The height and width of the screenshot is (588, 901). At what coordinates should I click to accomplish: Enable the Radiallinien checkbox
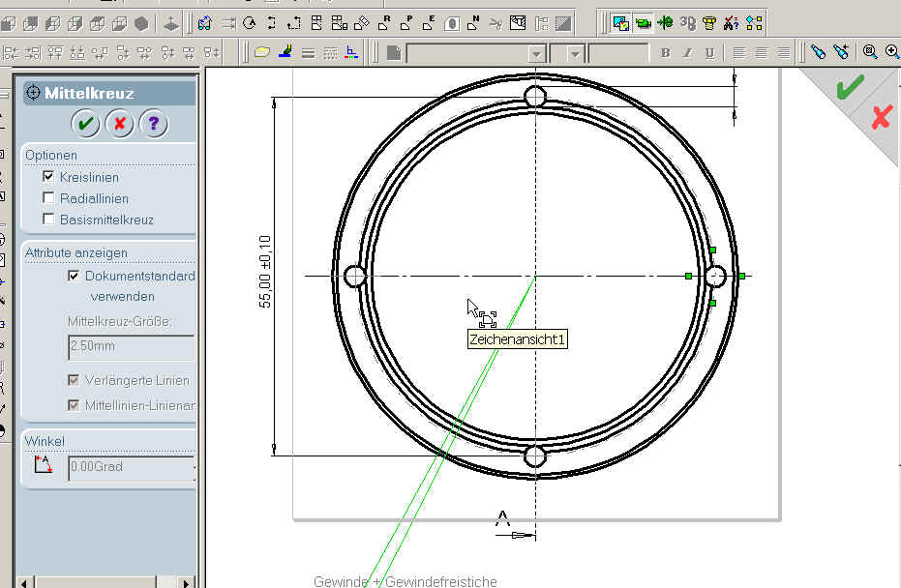49,198
